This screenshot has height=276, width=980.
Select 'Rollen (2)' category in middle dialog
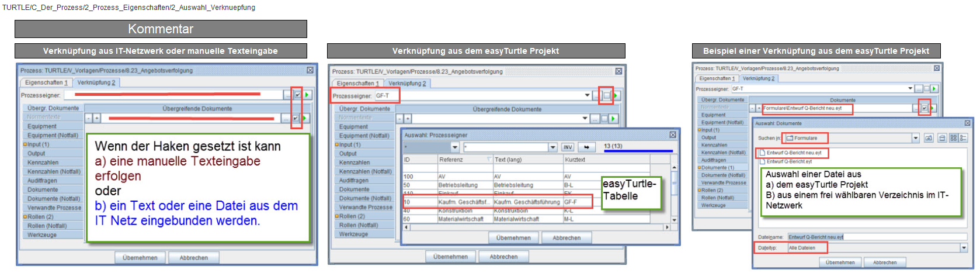(x=364, y=216)
